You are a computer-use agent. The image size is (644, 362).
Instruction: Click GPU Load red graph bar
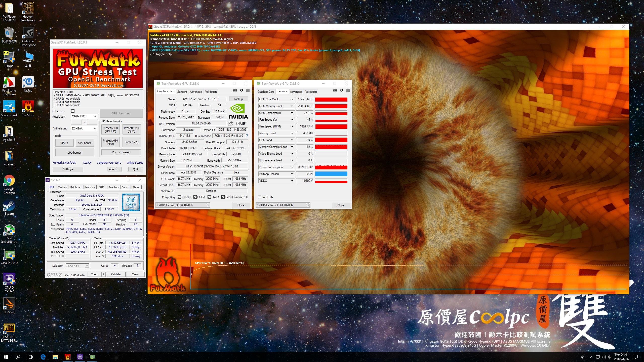[x=331, y=140]
